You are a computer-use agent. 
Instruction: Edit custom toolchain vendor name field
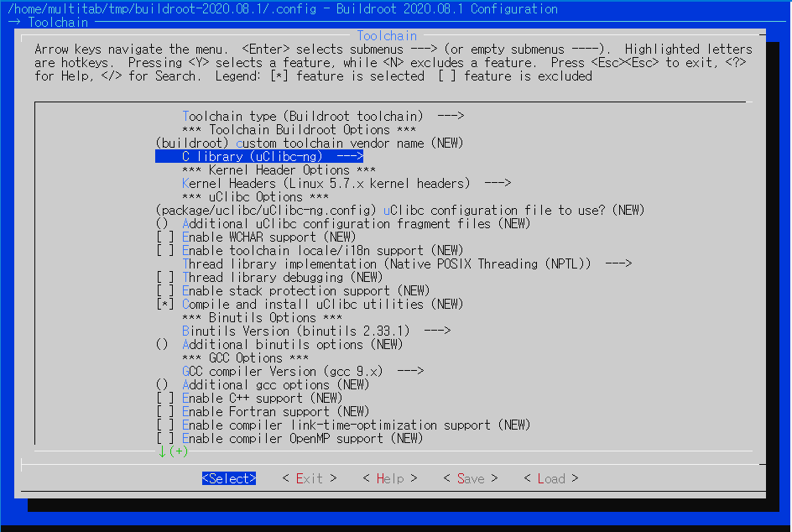pyautogui.click(x=310, y=143)
